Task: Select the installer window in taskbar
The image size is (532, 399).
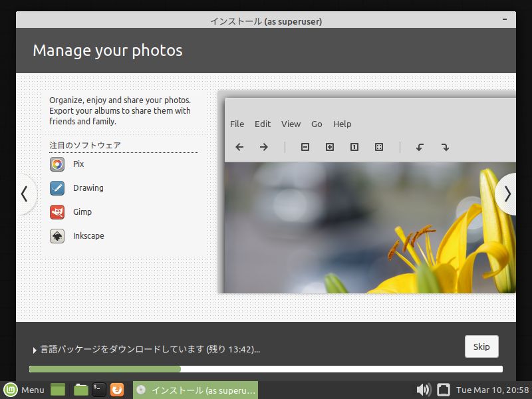Action: 196,390
